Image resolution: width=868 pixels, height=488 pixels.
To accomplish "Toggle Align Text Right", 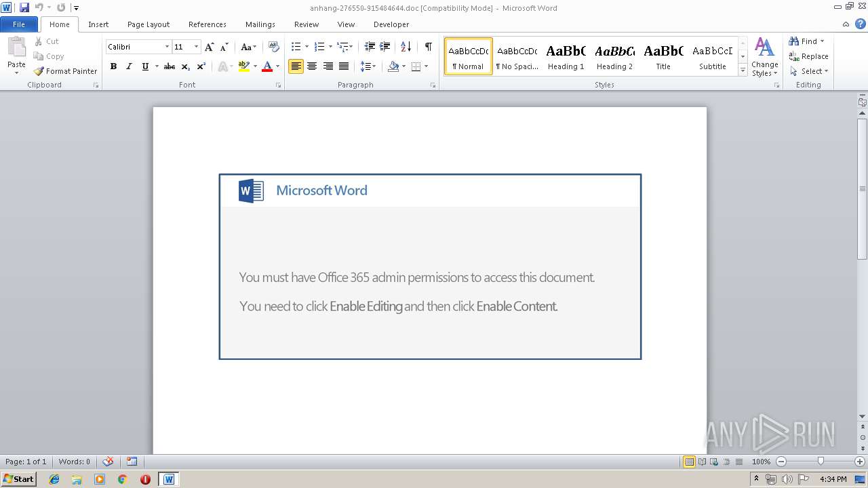I will 328,66.
